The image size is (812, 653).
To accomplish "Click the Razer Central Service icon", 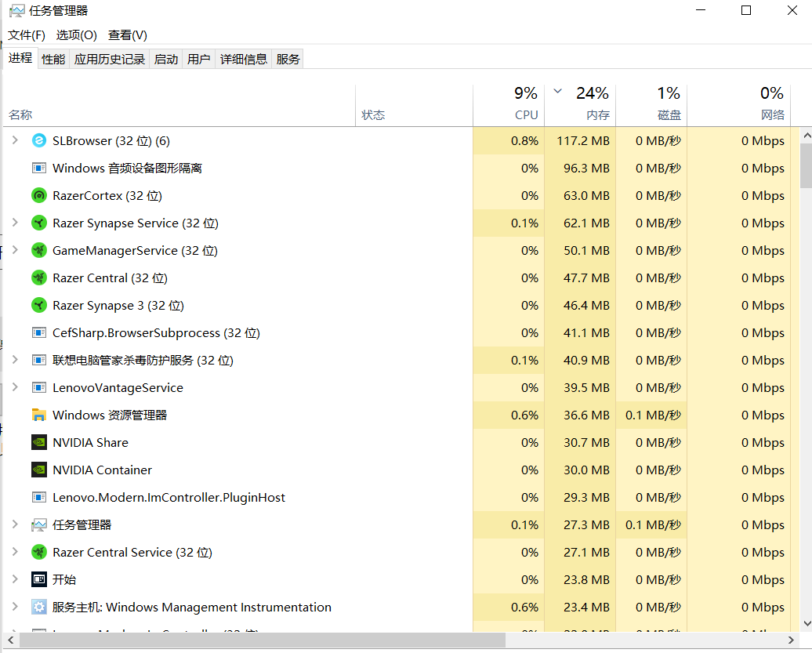I will point(39,552).
